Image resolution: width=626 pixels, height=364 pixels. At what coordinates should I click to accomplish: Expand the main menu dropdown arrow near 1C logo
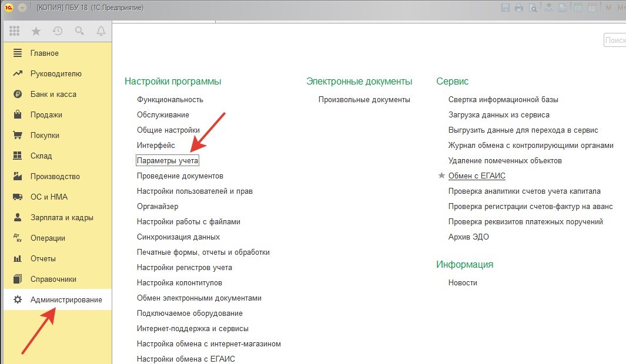coord(22,8)
